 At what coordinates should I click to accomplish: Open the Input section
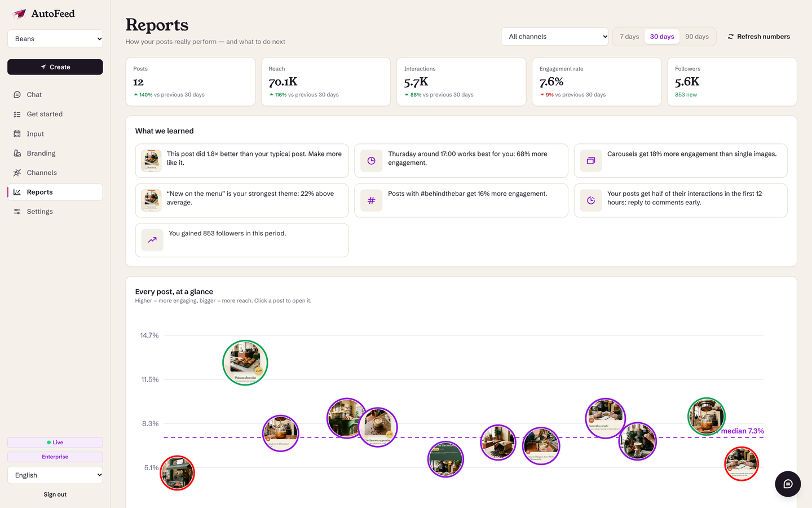[x=55, y=134]
